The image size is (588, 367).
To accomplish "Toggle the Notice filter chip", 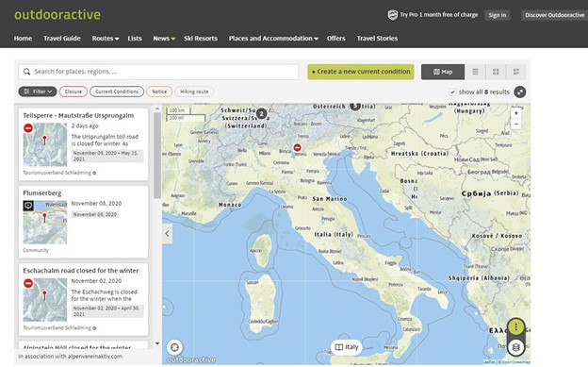I will coord(159,92).
